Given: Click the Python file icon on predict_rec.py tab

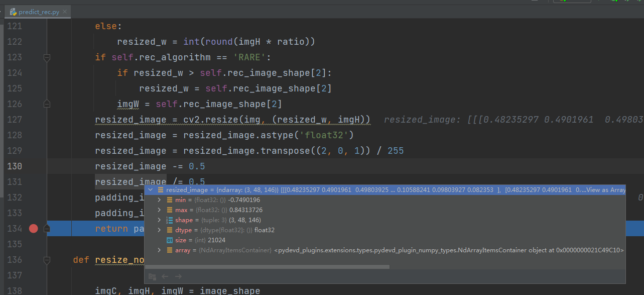Looking at the screenshot, I should tap(13, 12).
